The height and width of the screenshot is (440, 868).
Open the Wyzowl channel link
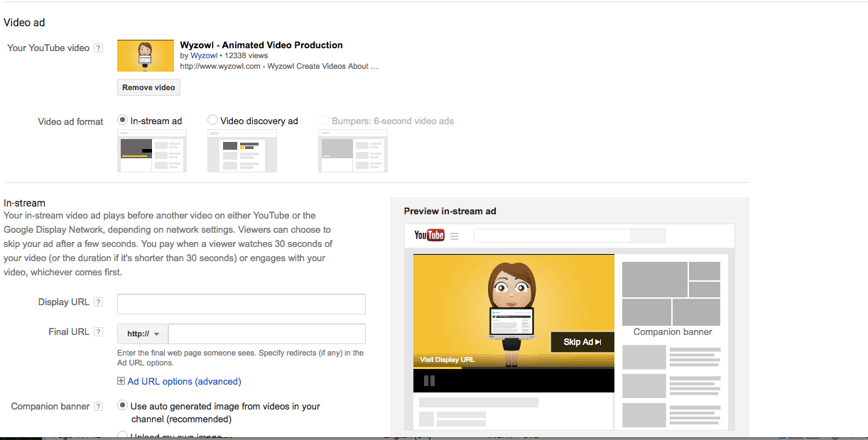(204, 55)
